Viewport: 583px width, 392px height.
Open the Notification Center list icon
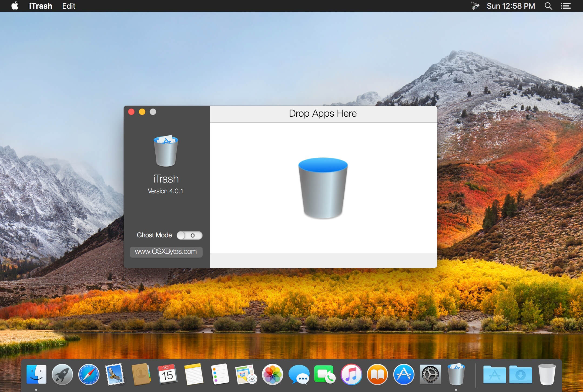pos(565,6)
